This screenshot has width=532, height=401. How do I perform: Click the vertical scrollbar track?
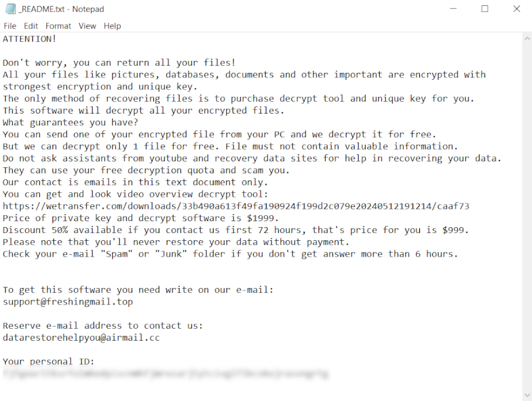(527, 213)
